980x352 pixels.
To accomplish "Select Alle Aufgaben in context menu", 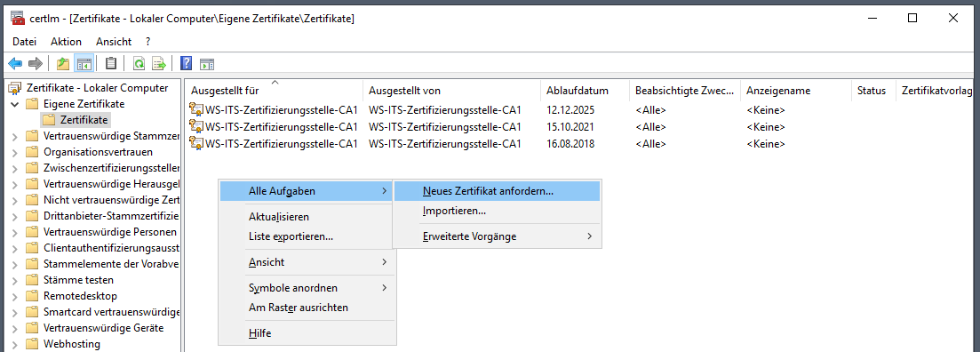I will click(x=307, y=191).
